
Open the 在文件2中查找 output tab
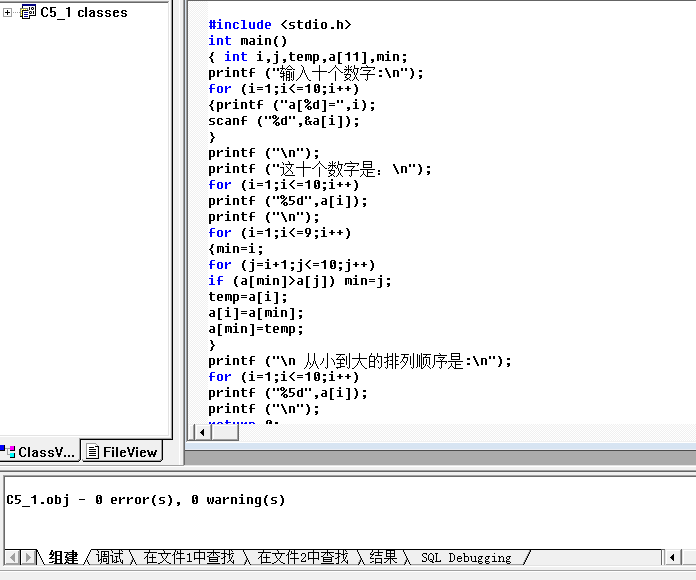[x=303, y=558]
